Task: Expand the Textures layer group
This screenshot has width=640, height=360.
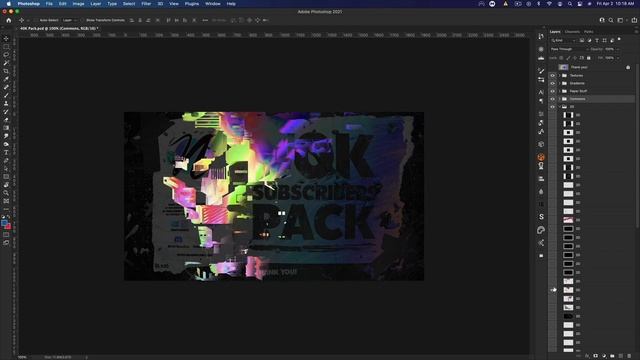Action: click(x=560, y=76)
